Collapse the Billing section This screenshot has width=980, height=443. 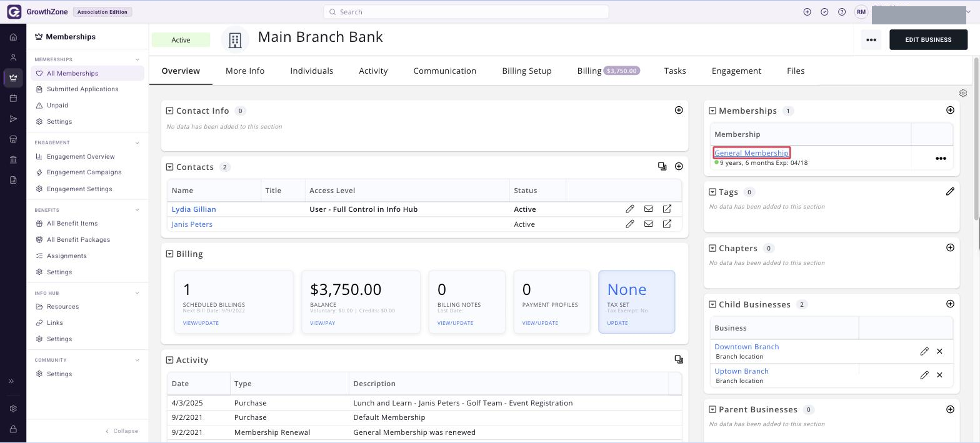click(x=169, y=254)
